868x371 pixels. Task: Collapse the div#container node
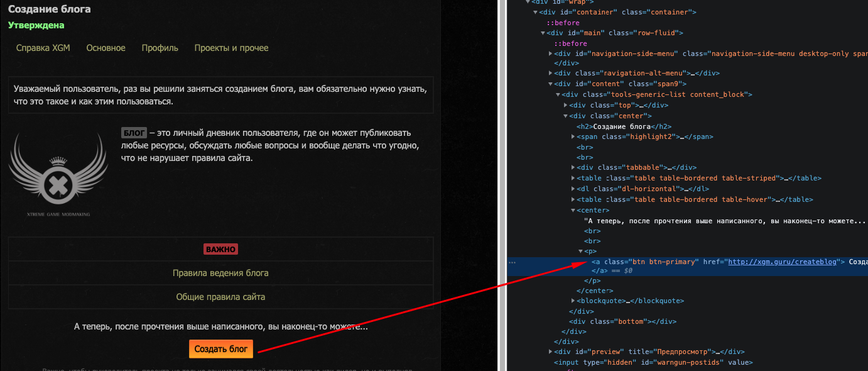[x=535, y=12]
